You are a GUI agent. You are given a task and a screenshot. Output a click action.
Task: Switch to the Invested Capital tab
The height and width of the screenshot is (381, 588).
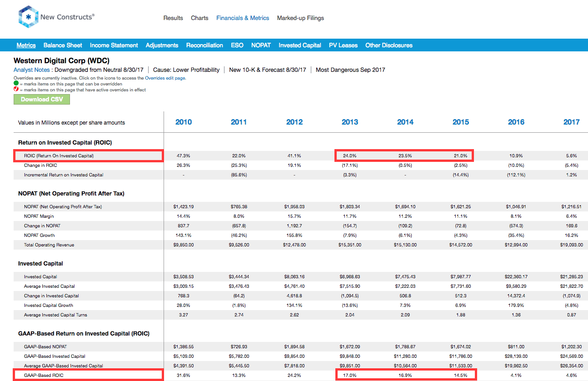pos(300,45)
